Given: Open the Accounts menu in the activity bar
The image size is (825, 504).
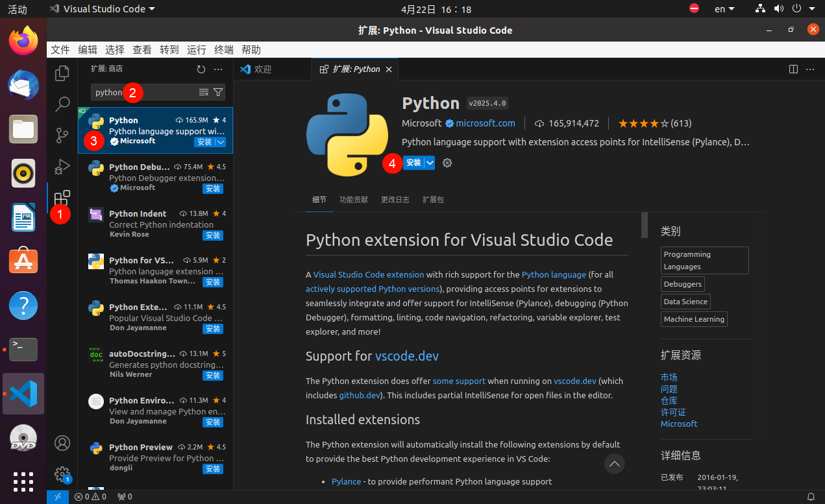Looking at the screenshot, I should click(x=62, y=443).
